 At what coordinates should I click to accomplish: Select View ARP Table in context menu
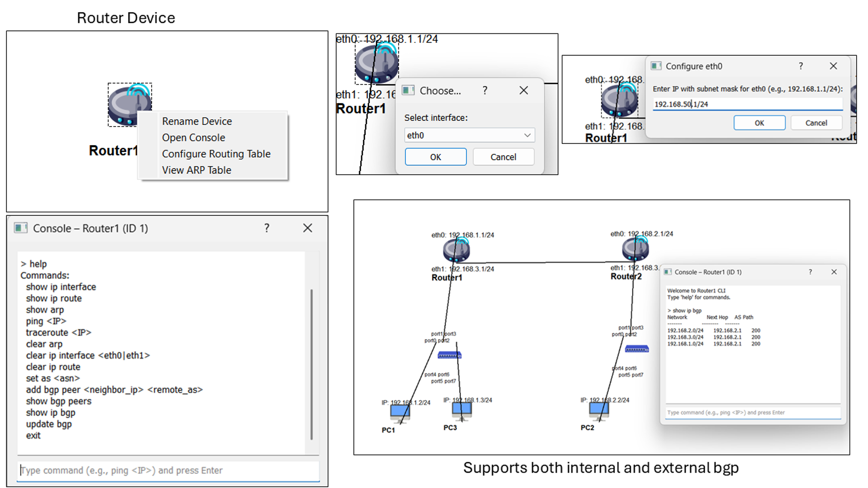click(x=196, y=170)
